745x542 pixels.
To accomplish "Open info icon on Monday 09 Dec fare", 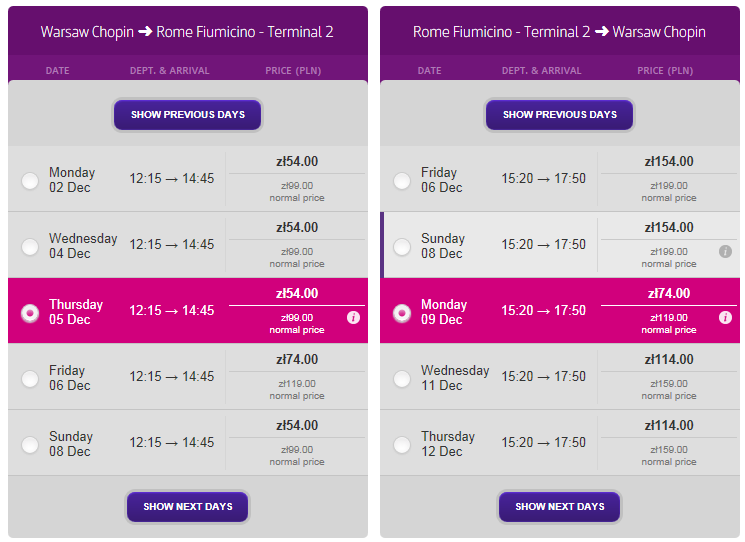I will tap(725, 317).
